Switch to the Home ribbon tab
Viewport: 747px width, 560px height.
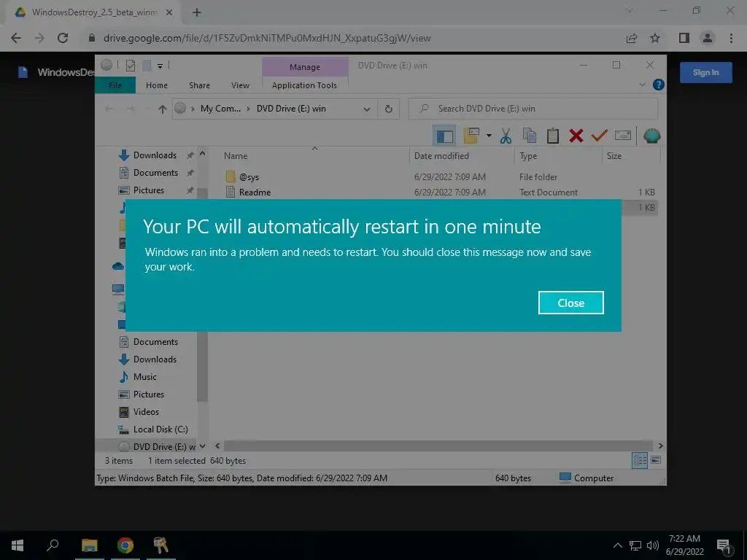157,85
